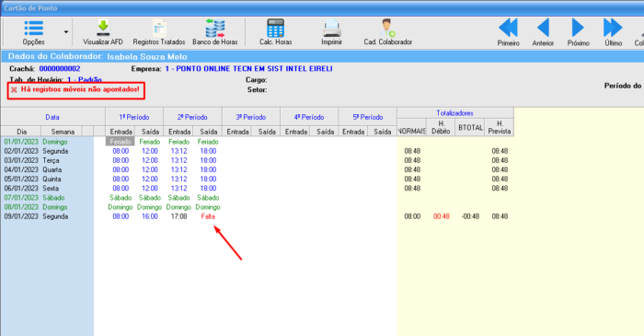Run Calc. Horas calculator

pyautogui.click(x=276, y=32)
